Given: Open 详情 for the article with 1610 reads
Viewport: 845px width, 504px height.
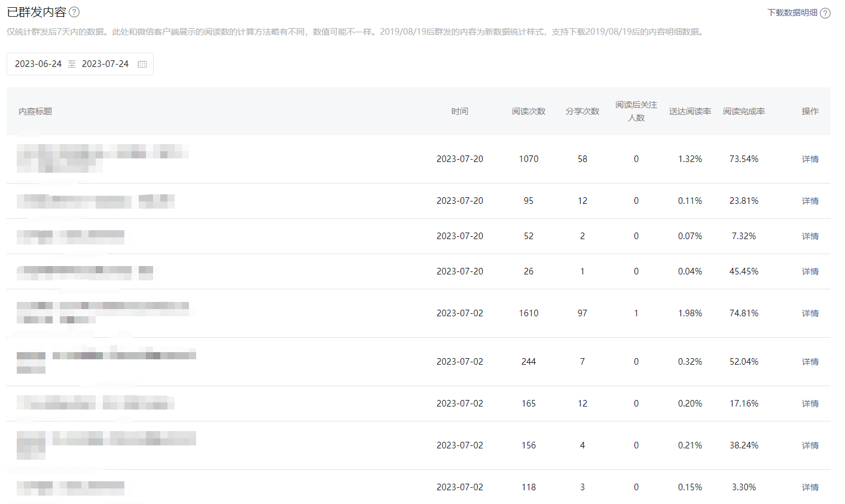Looking at the screenshot, I should (x=810, y=313).
